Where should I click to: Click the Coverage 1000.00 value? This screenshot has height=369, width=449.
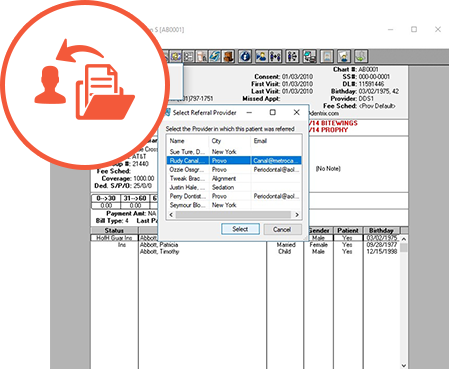[x=144, y=178]
